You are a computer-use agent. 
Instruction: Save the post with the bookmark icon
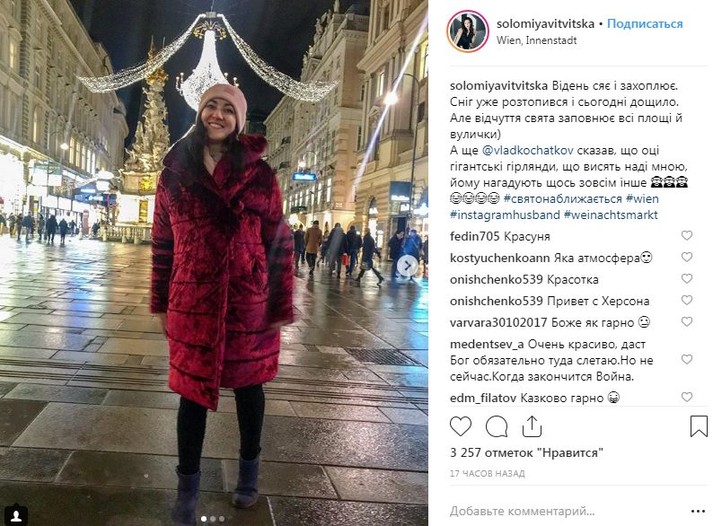click(699, 426)
